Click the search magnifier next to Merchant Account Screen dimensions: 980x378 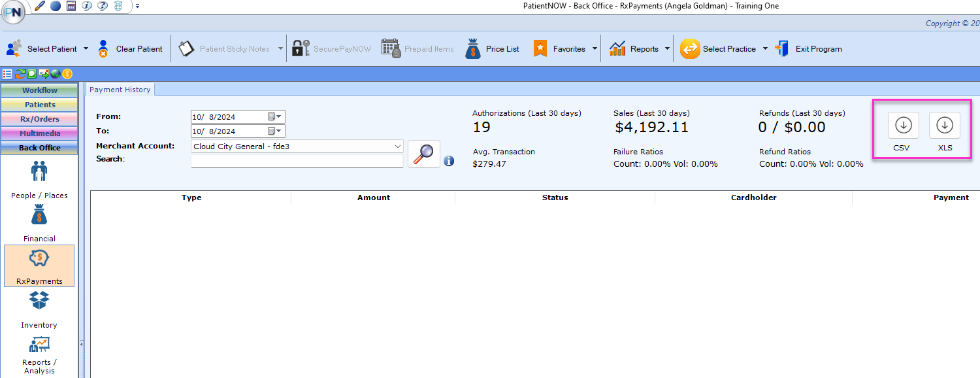(x=423, y=153)
